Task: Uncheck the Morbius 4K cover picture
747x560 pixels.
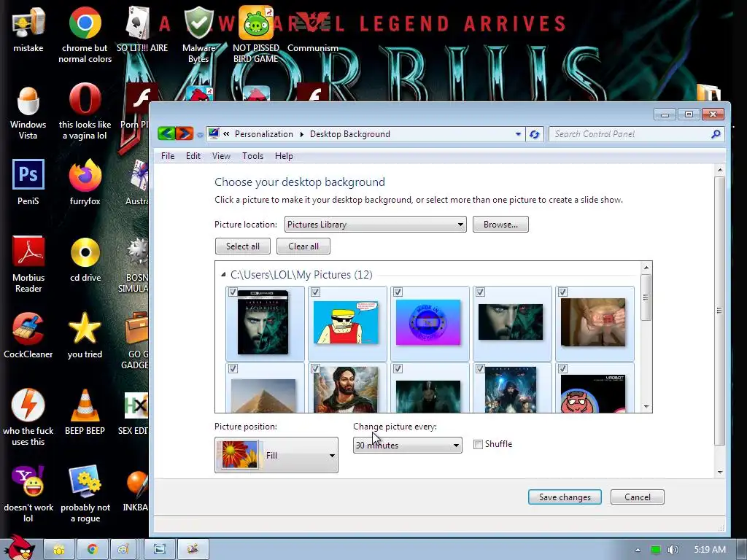Action: click(x=233, y=292)
